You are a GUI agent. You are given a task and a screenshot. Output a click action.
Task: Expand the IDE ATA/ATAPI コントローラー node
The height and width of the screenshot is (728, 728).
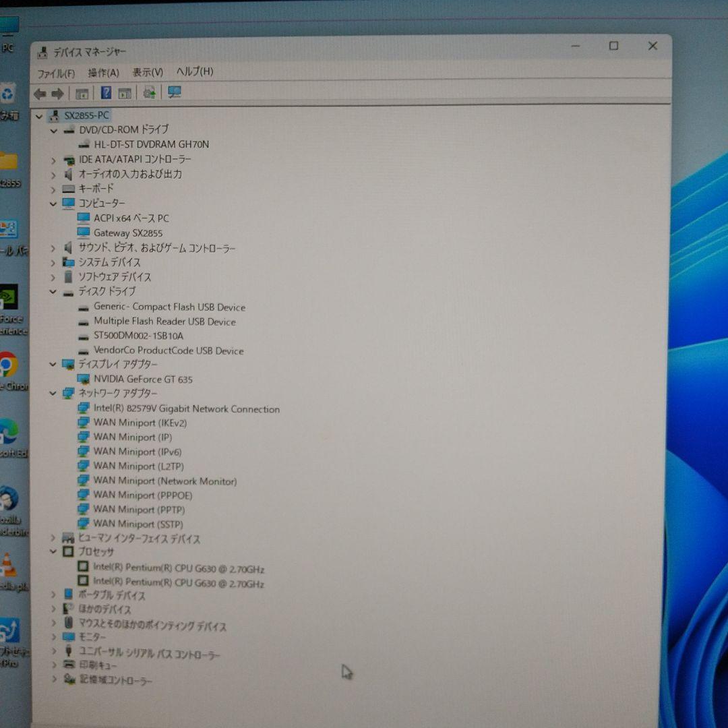click(54, 160)
